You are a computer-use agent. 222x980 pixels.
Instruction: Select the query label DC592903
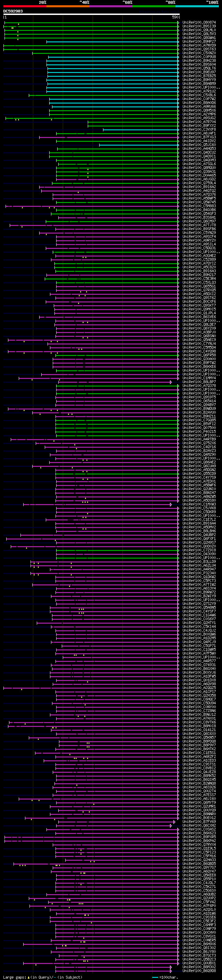pos(13,11)
